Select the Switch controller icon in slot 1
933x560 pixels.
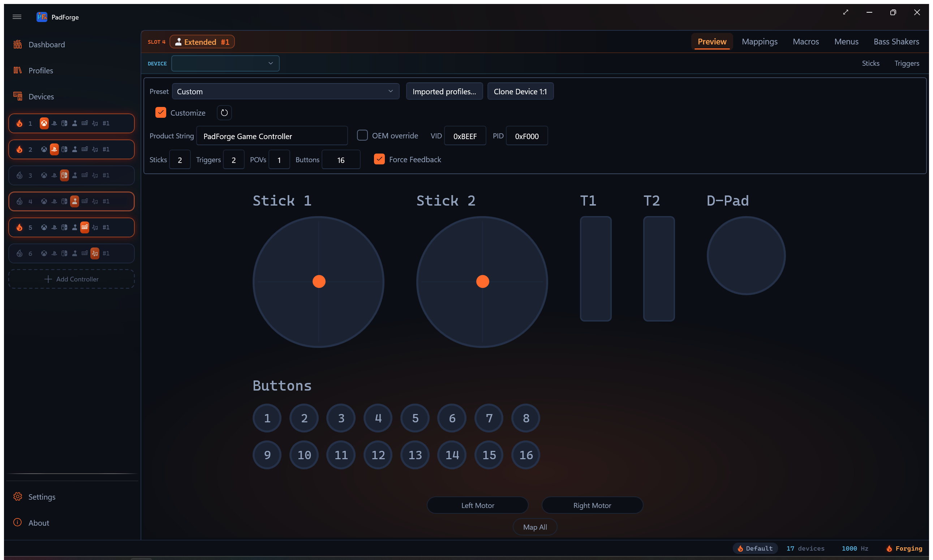tap(65, 124)
